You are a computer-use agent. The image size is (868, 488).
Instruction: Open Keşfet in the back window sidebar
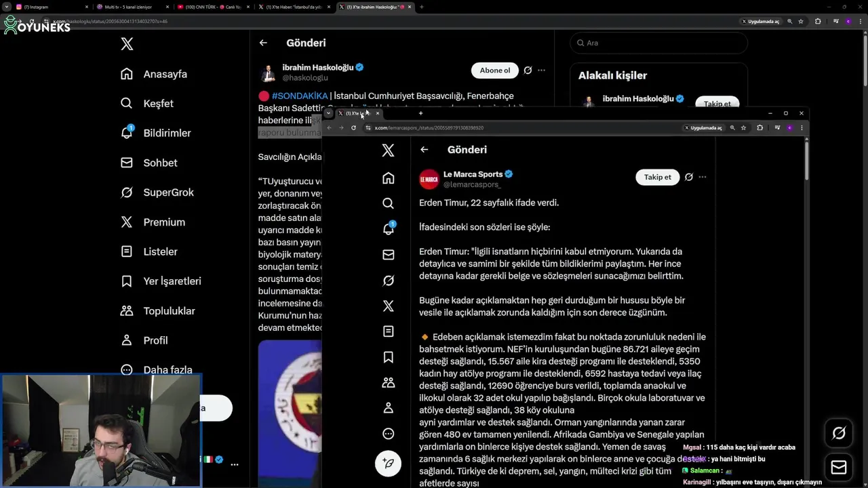click(x=147, y=104)
